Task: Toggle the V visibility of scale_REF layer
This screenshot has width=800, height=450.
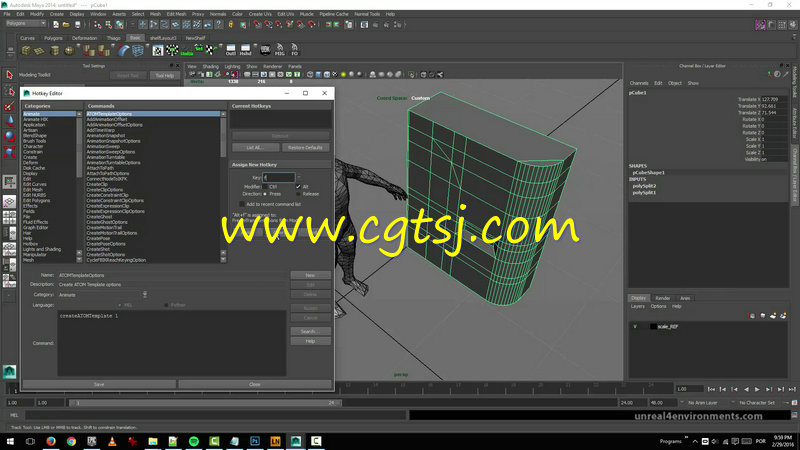Action: [x=635, y=327]
